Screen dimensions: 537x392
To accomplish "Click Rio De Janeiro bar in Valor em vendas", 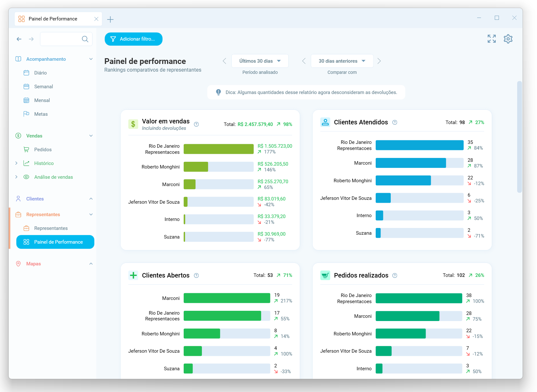I will (x=219, y=149).
